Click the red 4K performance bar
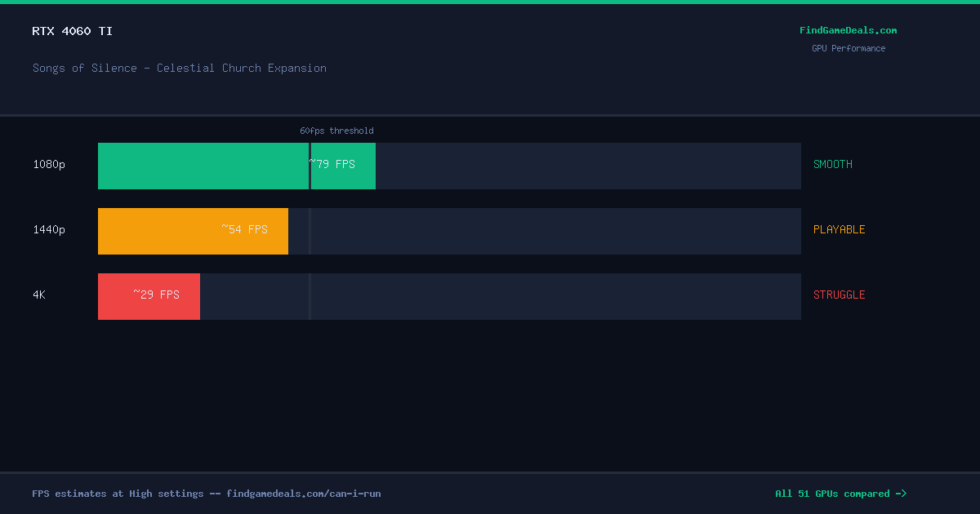This screenshot has width=980, height=514. pyautogui.click(x=149, y=296)
